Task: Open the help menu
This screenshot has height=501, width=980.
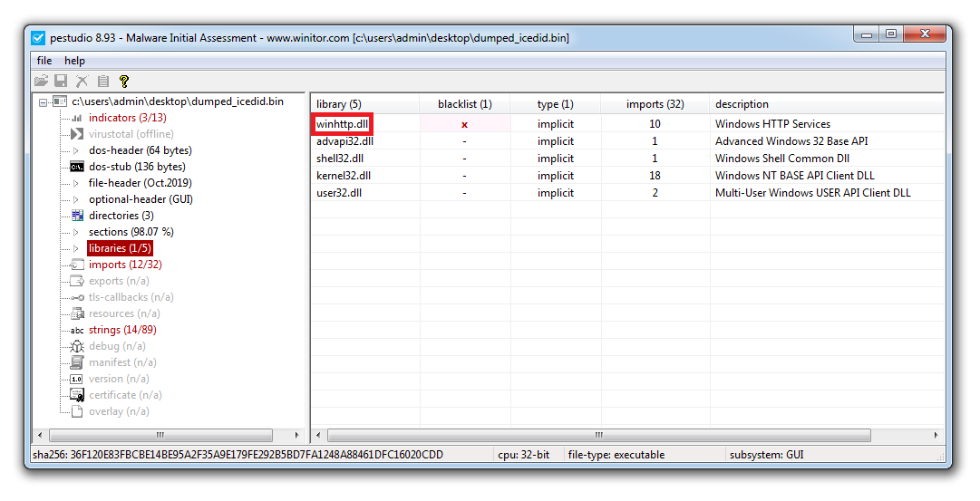Action: 74,61
